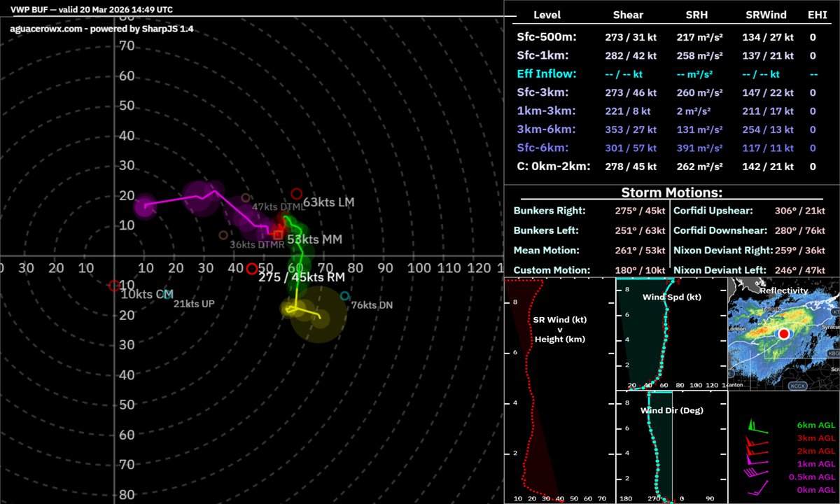Click the magenta low-level hodograph trace start
Image resolution: width=840 pixels, height=504 pixels.
tap(146, 205)
